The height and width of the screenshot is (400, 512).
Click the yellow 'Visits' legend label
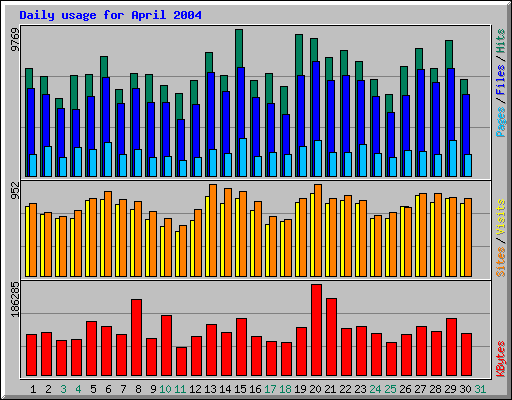(500, 218)
